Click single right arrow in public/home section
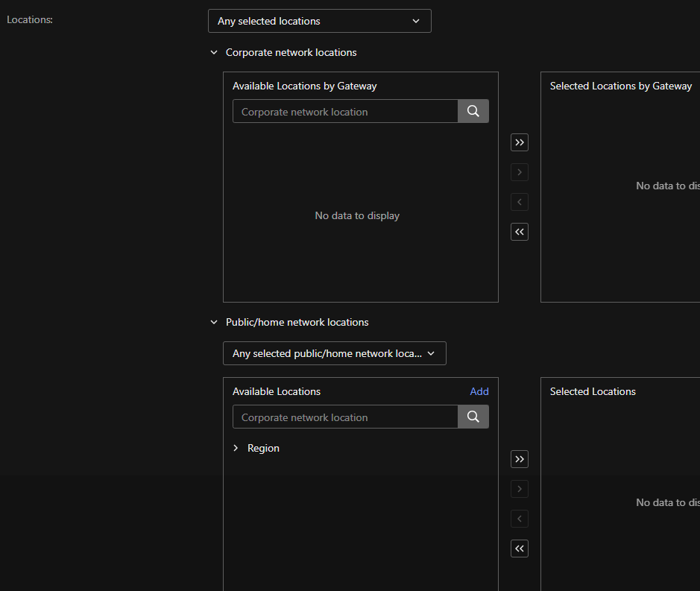The width and height of the screenshot is (700, 591). [x=520, y=489]
